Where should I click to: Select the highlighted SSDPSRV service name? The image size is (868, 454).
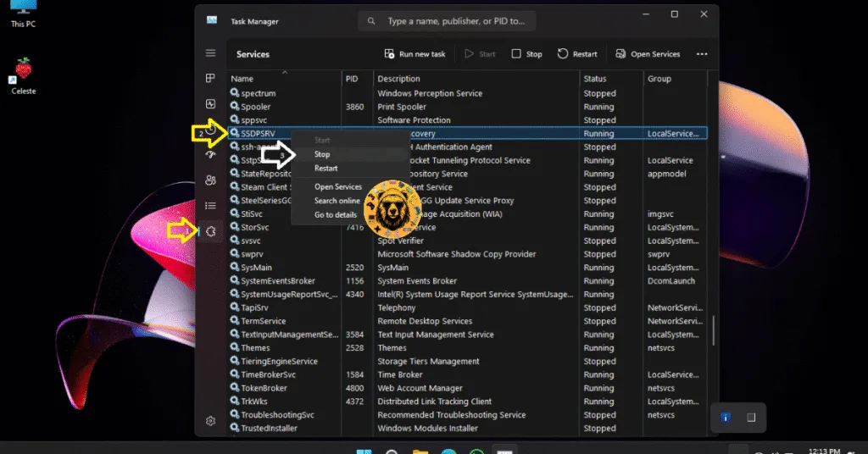258,133
